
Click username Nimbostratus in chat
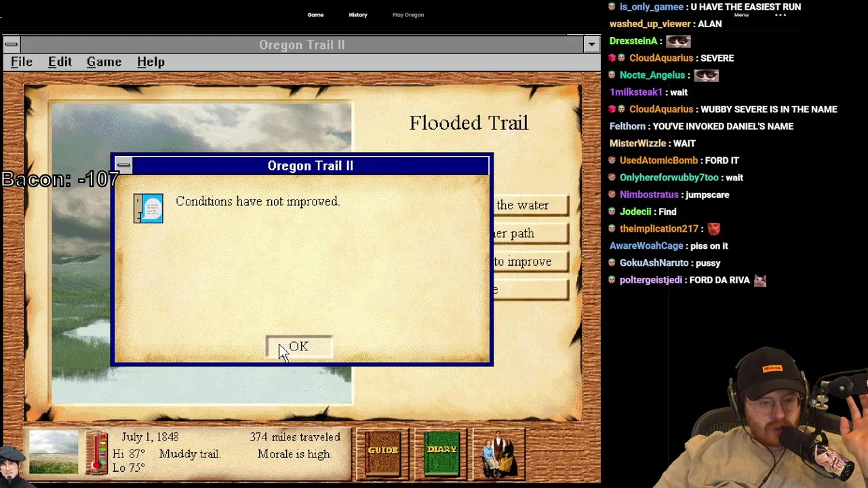tap(649, 195)
